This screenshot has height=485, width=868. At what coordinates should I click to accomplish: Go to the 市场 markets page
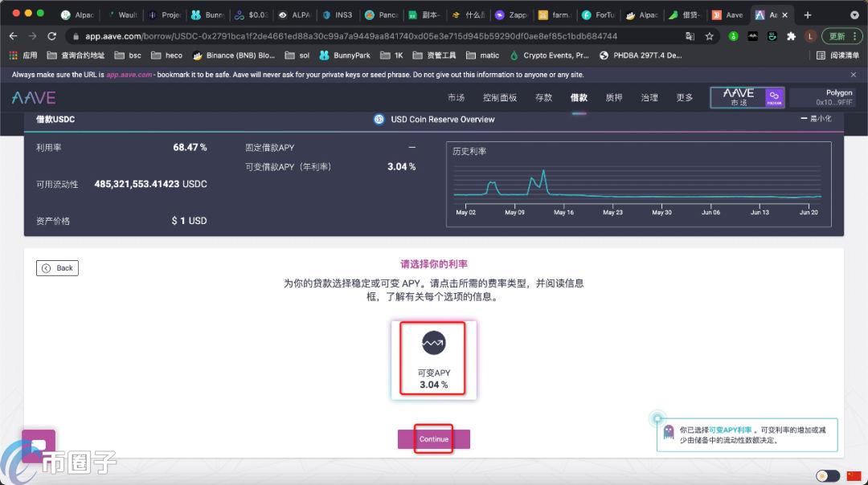pos(457,98)
